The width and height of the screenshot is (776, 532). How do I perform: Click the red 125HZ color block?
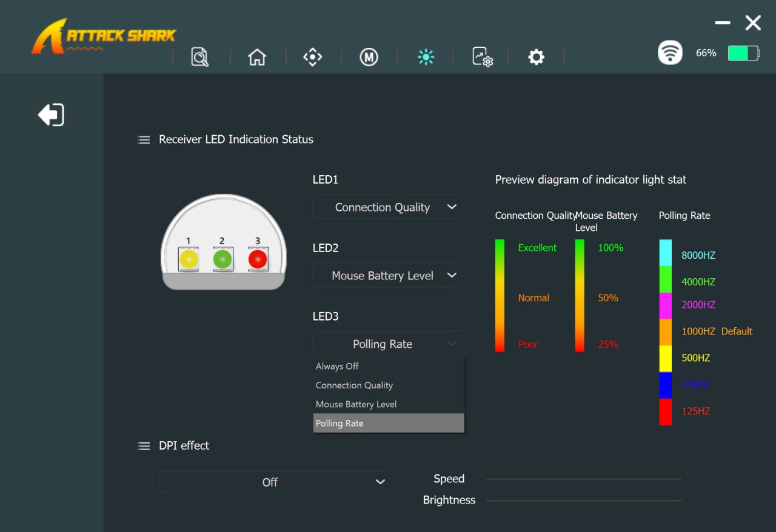[x=666, y=412]
